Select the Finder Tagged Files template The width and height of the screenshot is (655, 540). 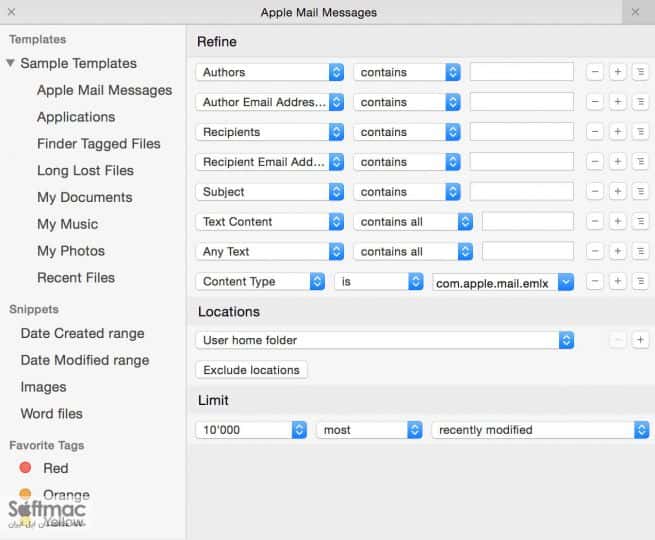click(x=99, y=144)
